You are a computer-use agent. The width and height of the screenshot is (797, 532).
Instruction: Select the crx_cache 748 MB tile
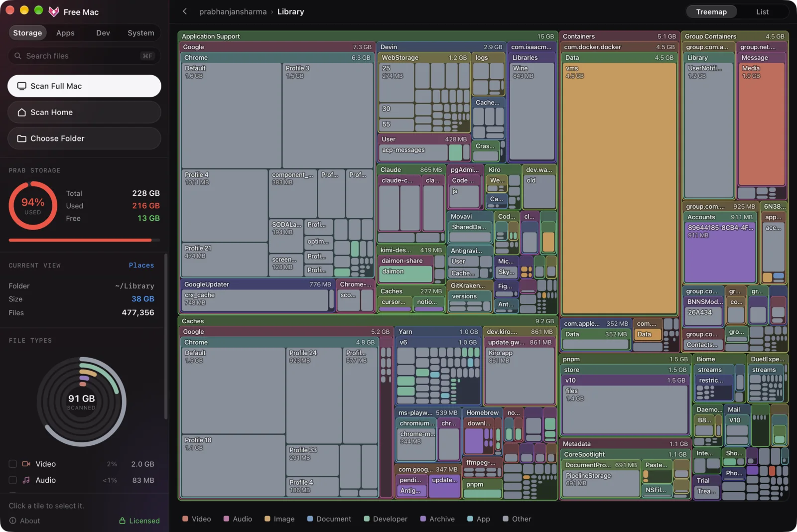point(255,301)
